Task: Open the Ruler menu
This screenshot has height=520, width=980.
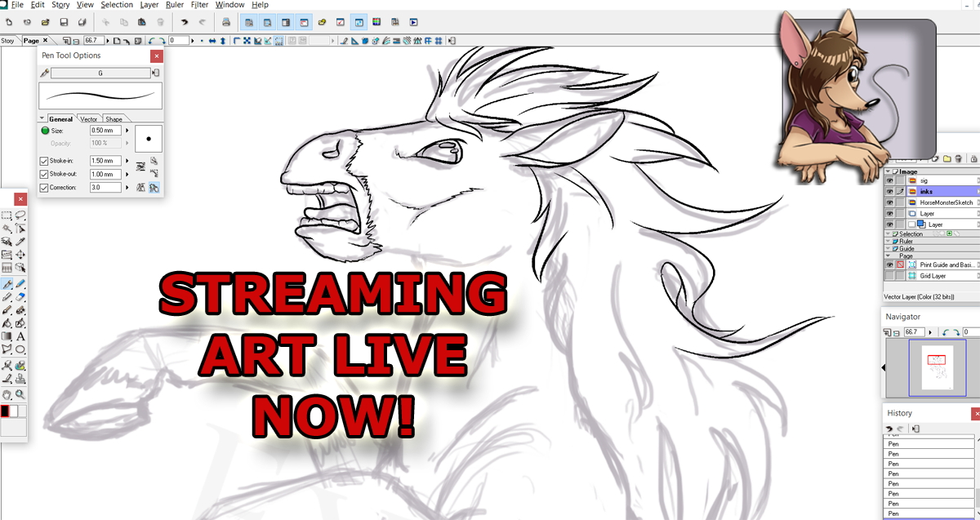Action: [x=174, y=5]
